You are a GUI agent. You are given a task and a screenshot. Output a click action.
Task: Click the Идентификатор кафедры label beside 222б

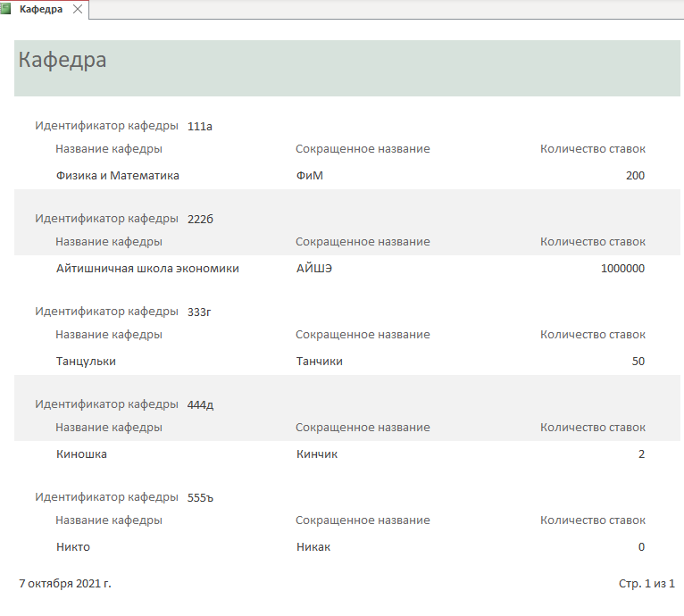pyautogui.click(x=107, y=218)
